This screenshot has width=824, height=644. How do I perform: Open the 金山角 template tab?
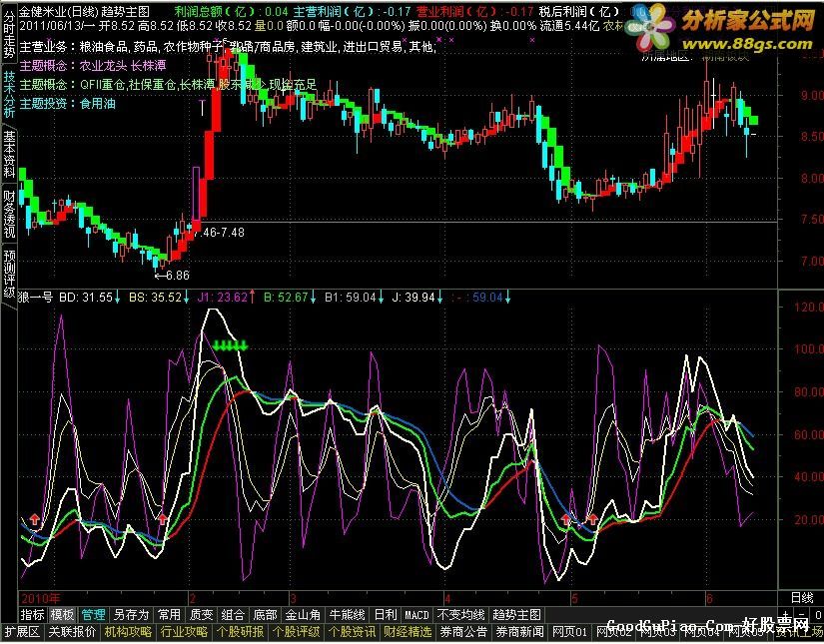point(303,615)
